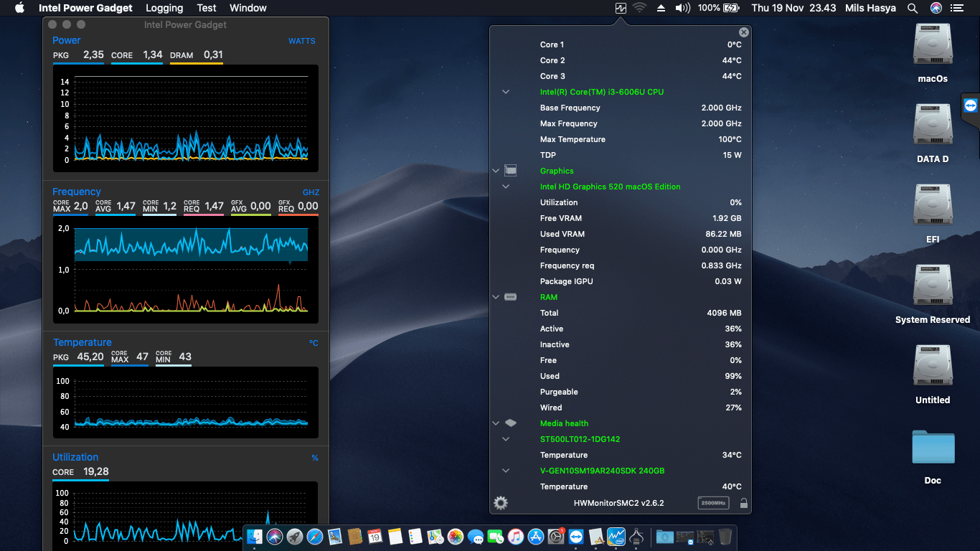Open the Wi-Fi menu bar icon

(639, 8)
